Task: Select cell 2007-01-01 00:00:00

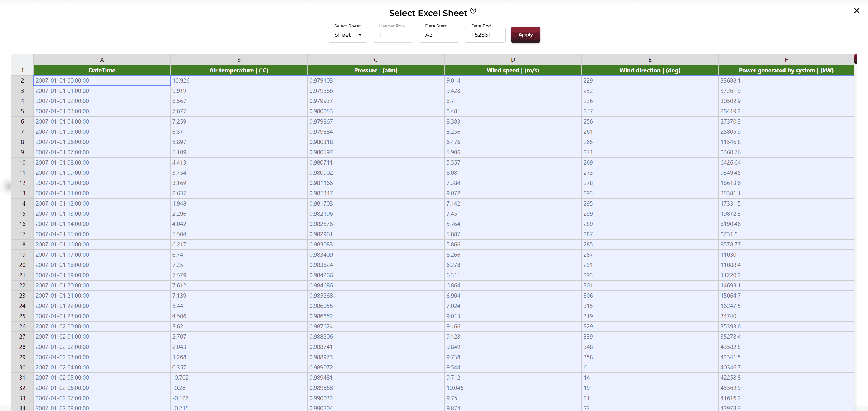Action: pos(102,80)
